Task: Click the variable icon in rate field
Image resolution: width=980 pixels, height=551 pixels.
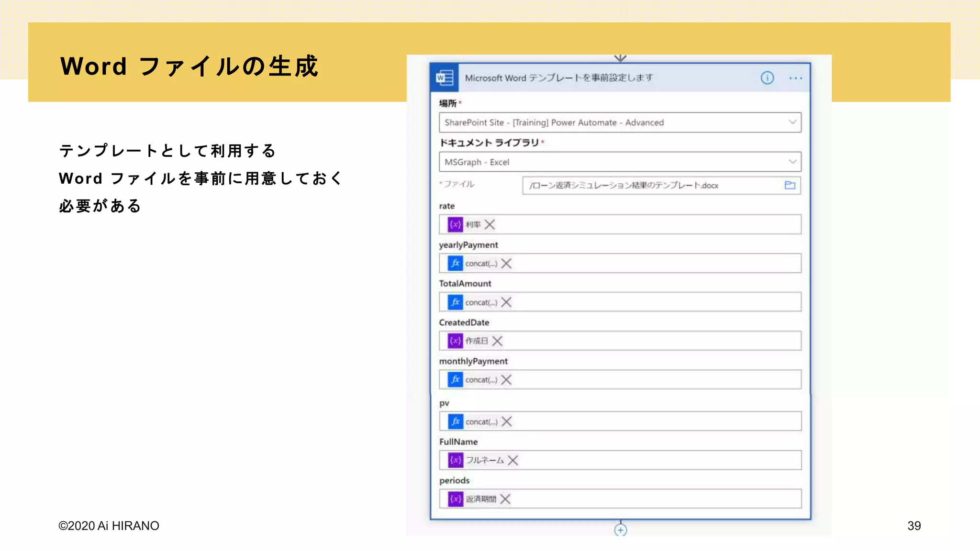Action: coord(455,224)
